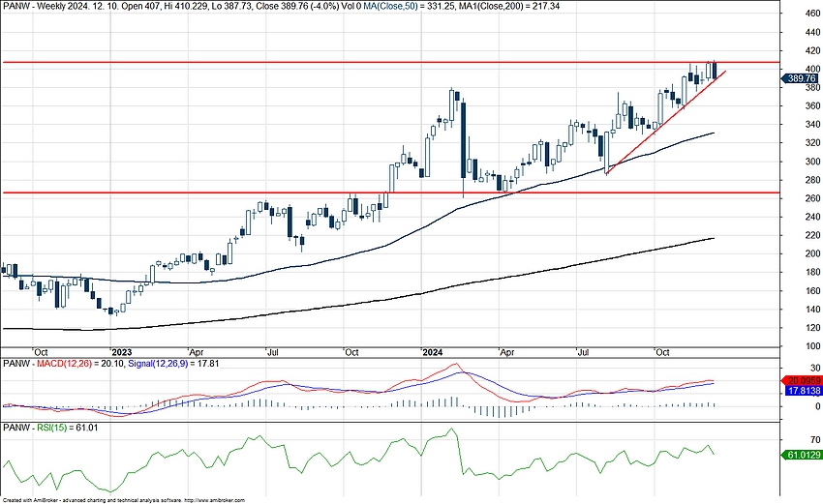Click the 460 price axis label
The height and width of the screenshot is (504, 823).
812,14
